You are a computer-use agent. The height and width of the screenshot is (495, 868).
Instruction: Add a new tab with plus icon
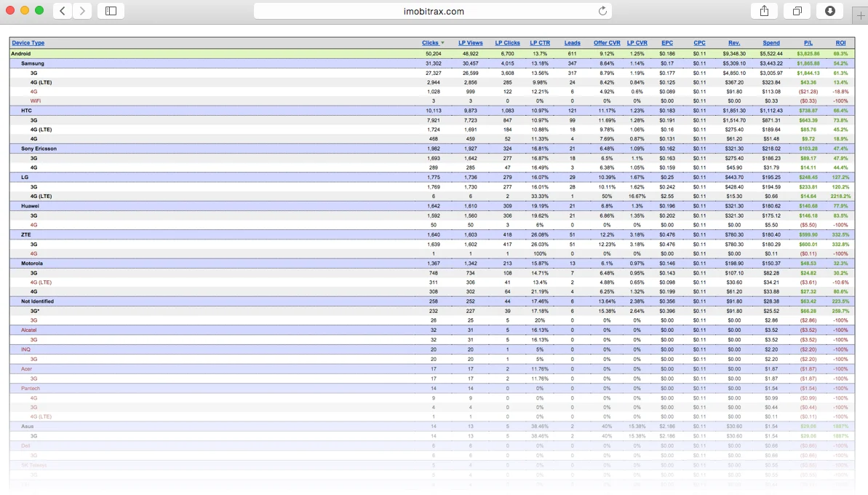pyautogui.click(x=860, y=15)
